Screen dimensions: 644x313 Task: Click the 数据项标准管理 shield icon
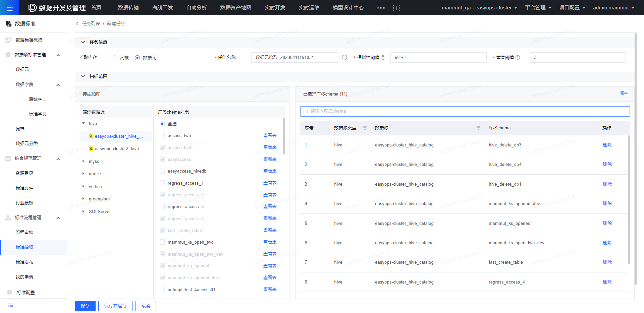(8, 55)
